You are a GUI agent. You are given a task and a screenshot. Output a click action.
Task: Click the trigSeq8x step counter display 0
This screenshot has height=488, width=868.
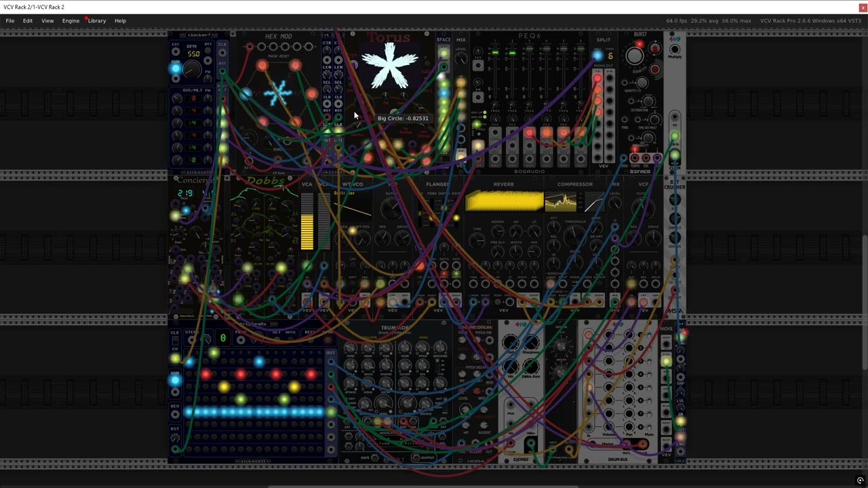(222, 338)
